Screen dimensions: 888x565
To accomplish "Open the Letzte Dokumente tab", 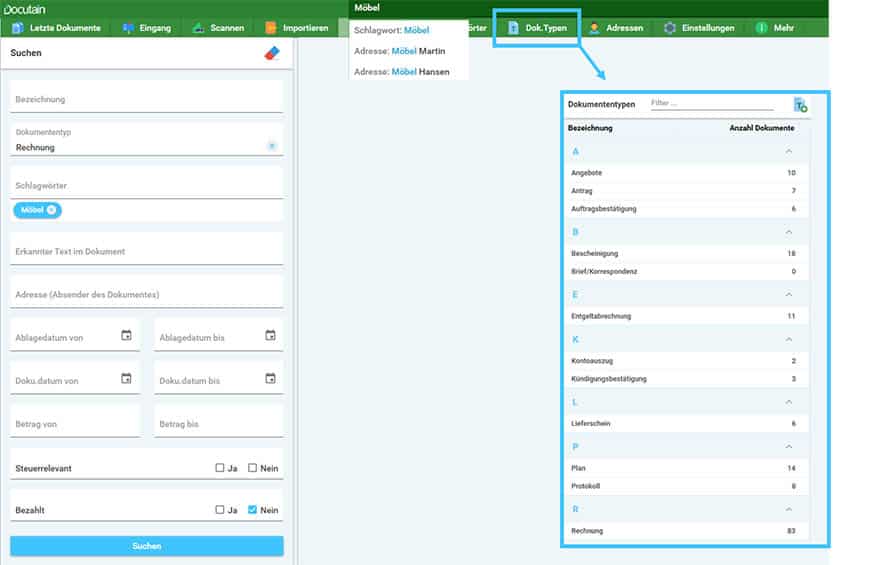I will [57, 28].
